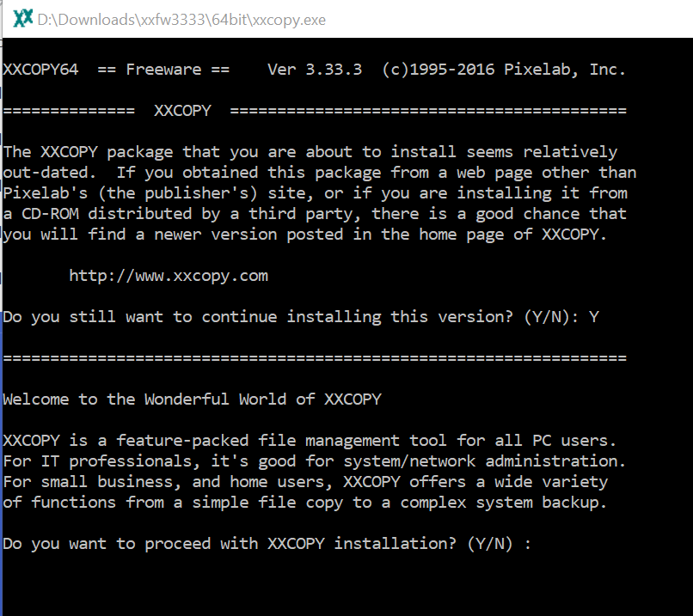Click the 'Do you want to proceed with XXCOPY installation?' prompt
The image size is (693, 616).
click(267, 544)
